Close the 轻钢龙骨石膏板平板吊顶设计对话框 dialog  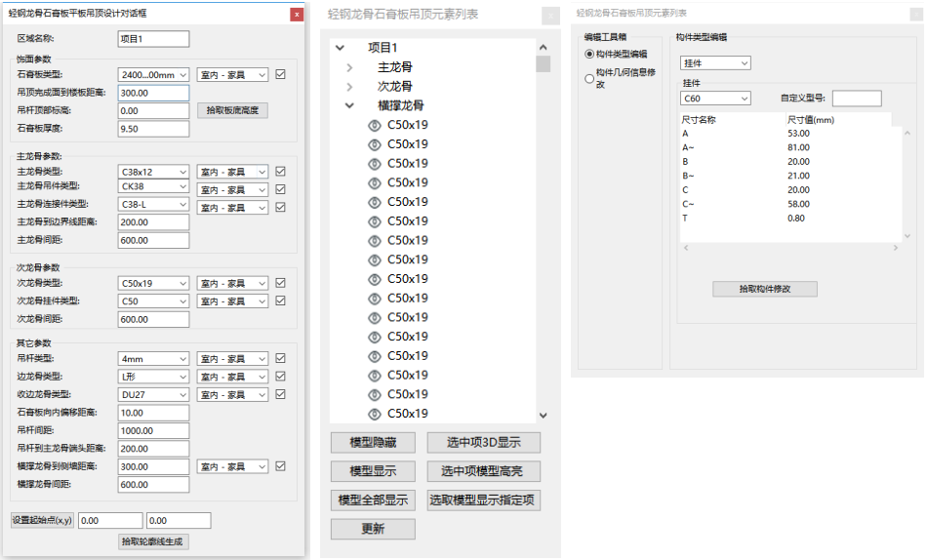pos(297,15)
